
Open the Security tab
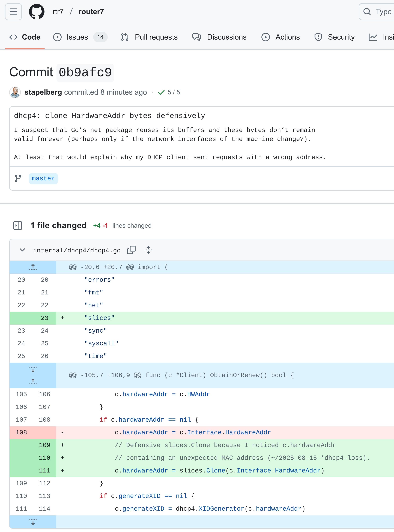point(334,37)
